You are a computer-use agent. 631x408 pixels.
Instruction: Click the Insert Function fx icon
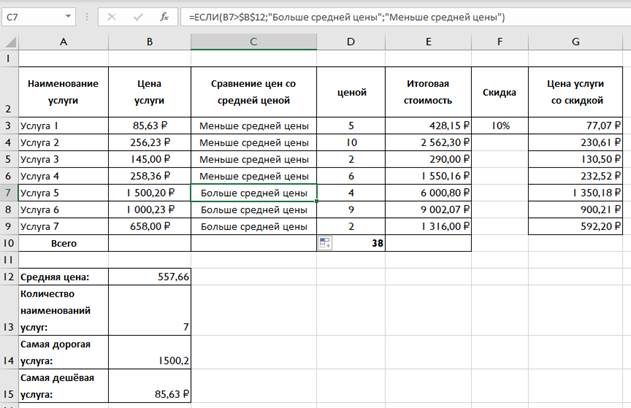166,18
